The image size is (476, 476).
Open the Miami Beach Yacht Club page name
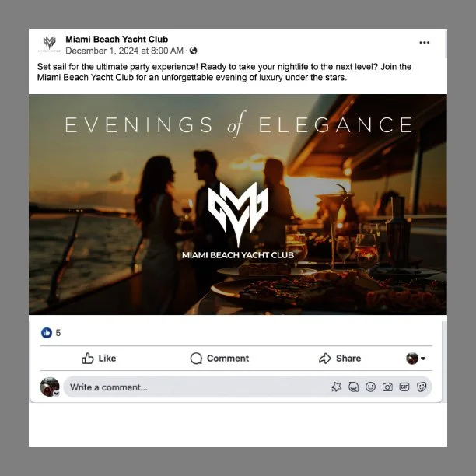coord(117,39)
